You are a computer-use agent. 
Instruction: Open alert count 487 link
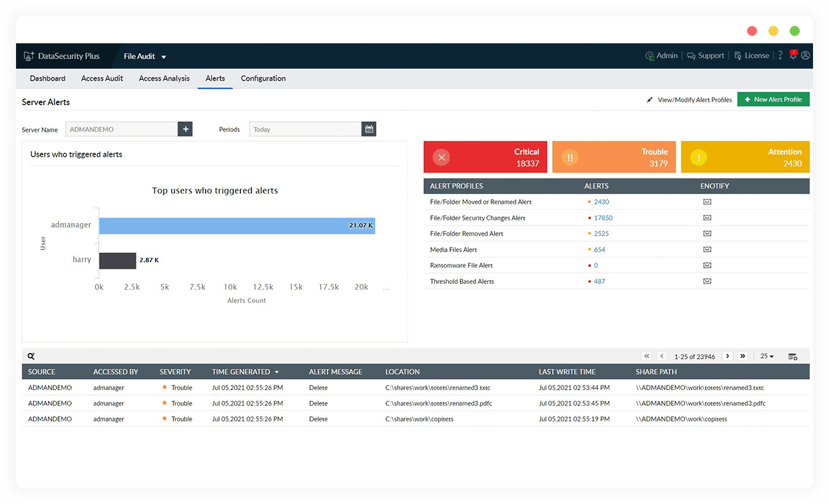pos(600,281)
